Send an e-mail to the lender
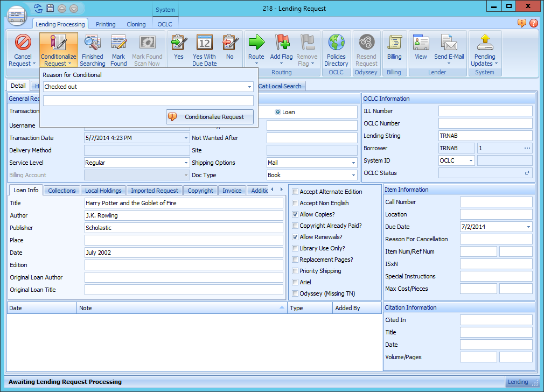Screen dimensions: 544x392 pyautogui.click(x=449, y=50)
